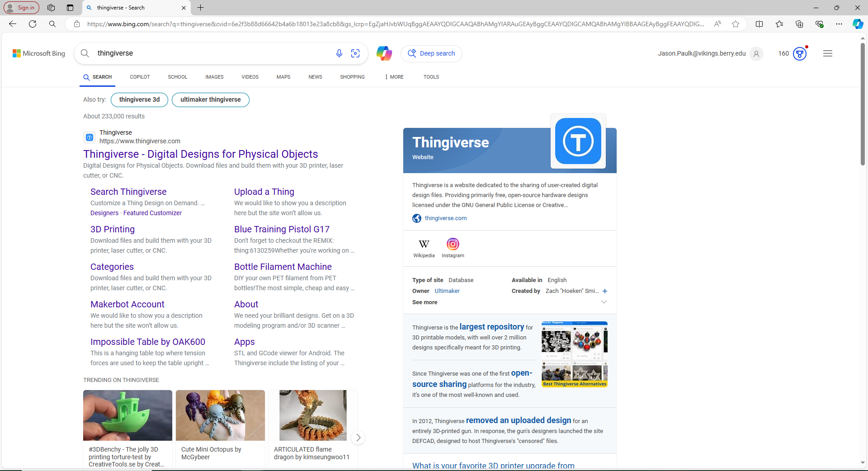This screenshot has width=868, height=471.
Task: Open Browser essentials heart icon
Action: (819, 24)
